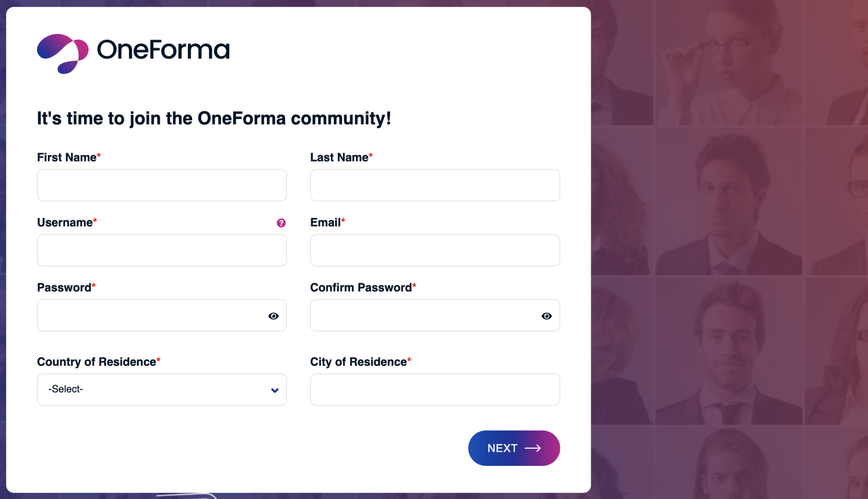Click the chevron on Country of Residence
868x499 pixels.
pos(274,390)
